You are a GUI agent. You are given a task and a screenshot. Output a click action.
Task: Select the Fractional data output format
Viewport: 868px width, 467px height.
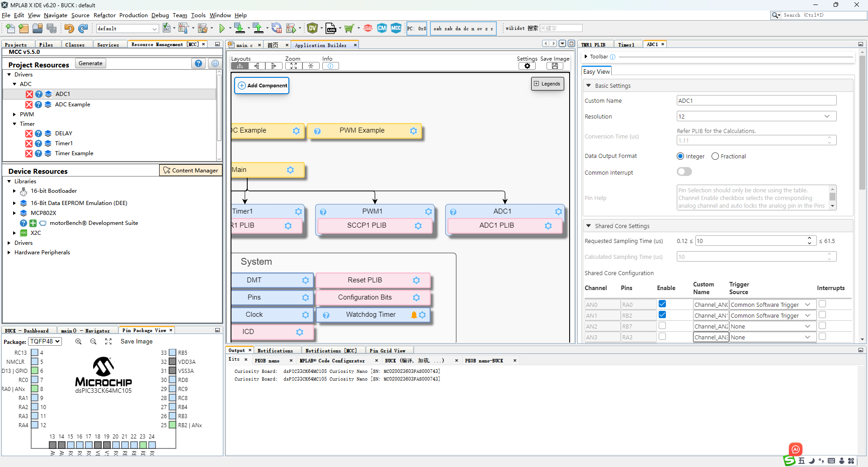tap(715, 156)
